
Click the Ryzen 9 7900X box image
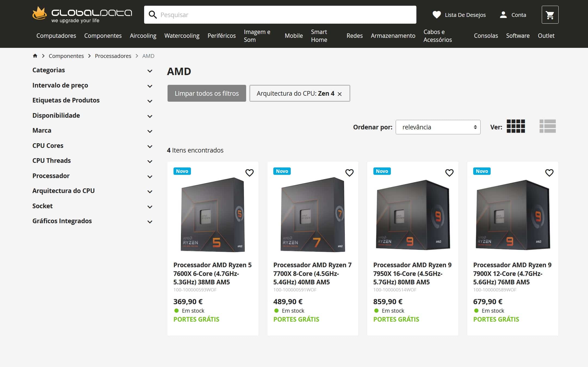(513, 215)
